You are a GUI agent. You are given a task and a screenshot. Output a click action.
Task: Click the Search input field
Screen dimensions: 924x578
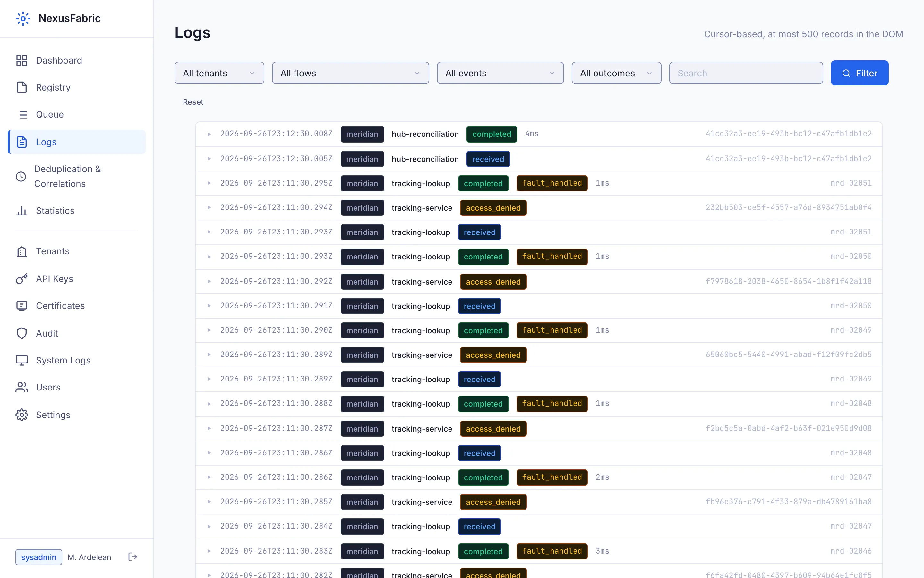pos(746,73)
